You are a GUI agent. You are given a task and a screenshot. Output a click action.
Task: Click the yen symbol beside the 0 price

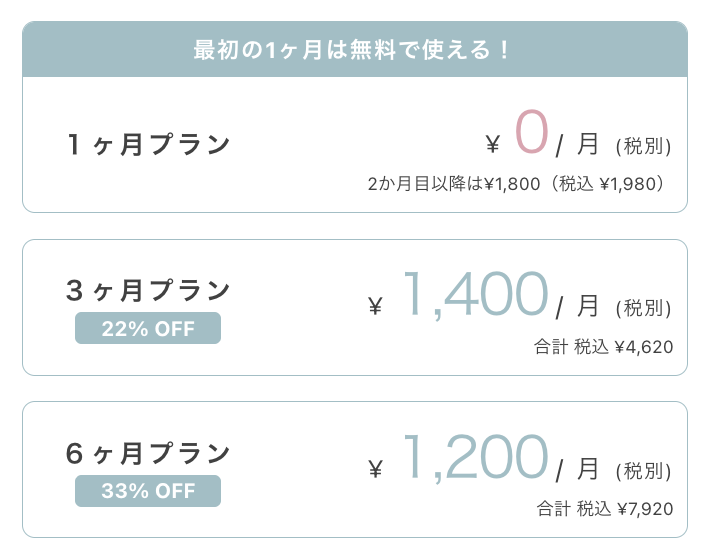pos(492,146)
